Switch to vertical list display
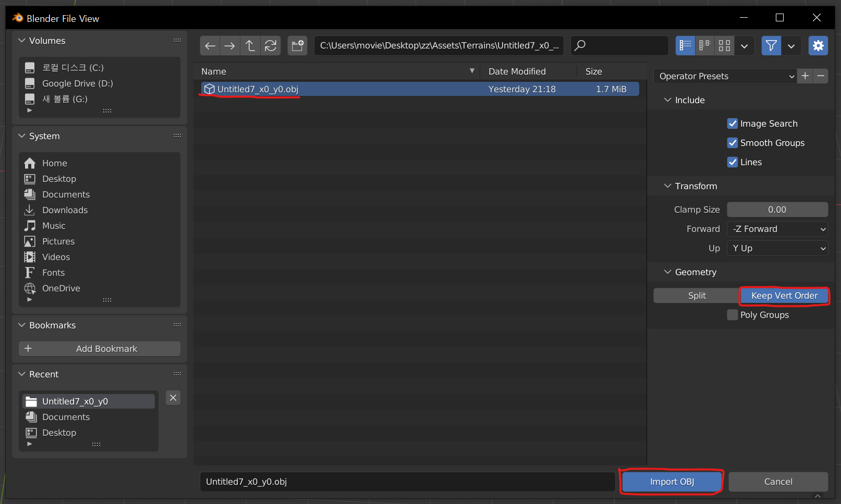 click(685, 46)
